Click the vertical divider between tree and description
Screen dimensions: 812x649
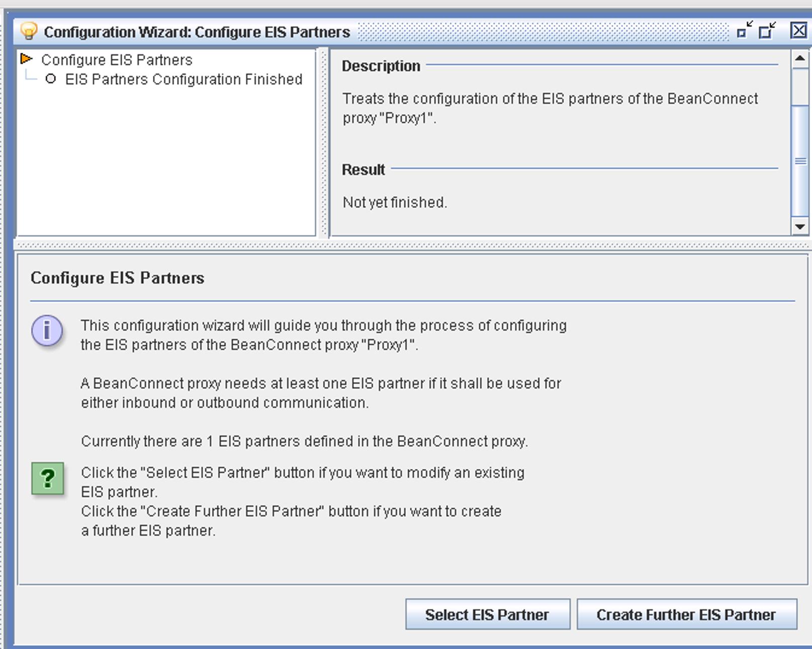coord(324,142)
